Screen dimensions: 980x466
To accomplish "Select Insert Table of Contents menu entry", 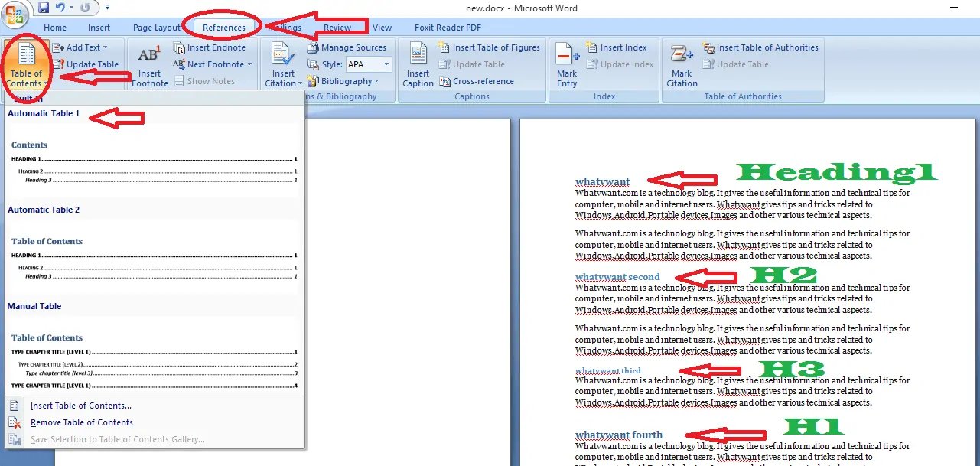I will pyautogui.click(x=80, y=406).
